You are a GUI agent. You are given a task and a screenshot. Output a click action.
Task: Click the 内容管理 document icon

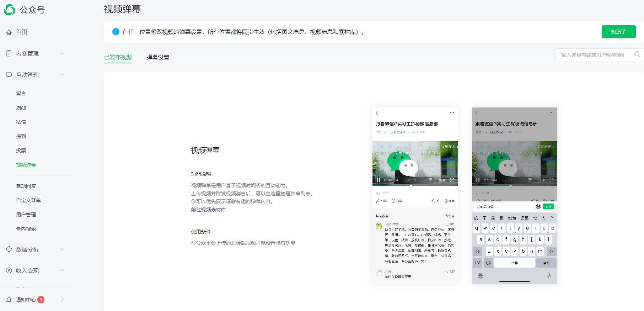pyautogui.click(x=9, y=53)
